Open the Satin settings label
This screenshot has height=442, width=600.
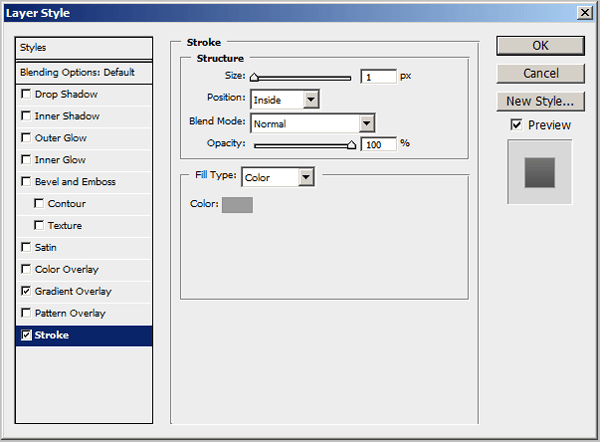(46, 248)
